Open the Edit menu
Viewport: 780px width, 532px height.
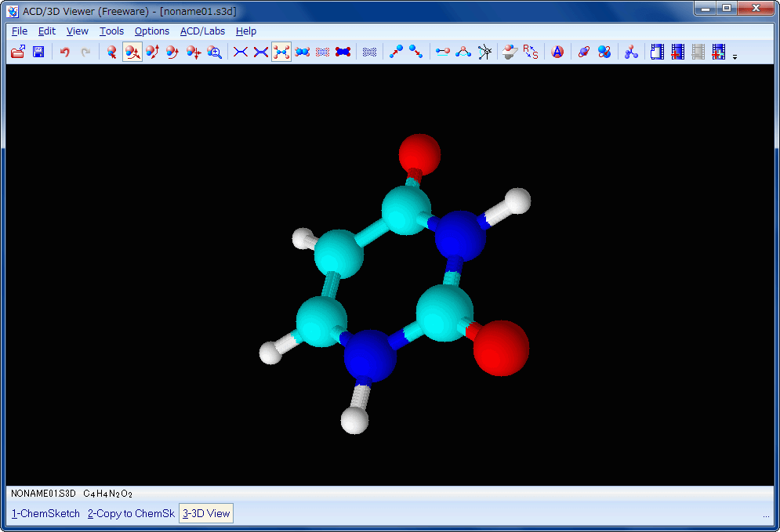coord(47,31)
